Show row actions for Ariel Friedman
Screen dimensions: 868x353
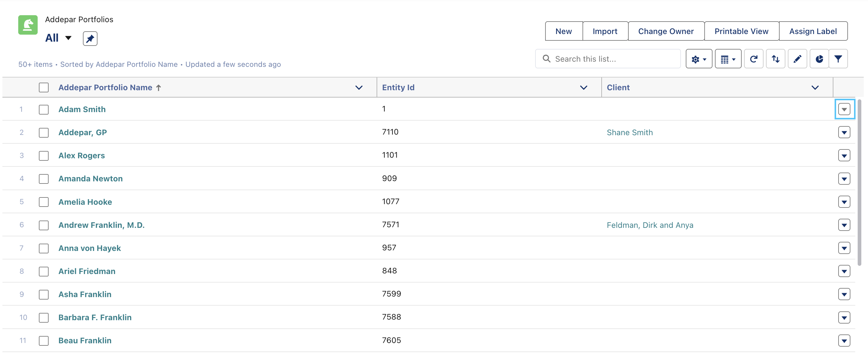(844, 271)
